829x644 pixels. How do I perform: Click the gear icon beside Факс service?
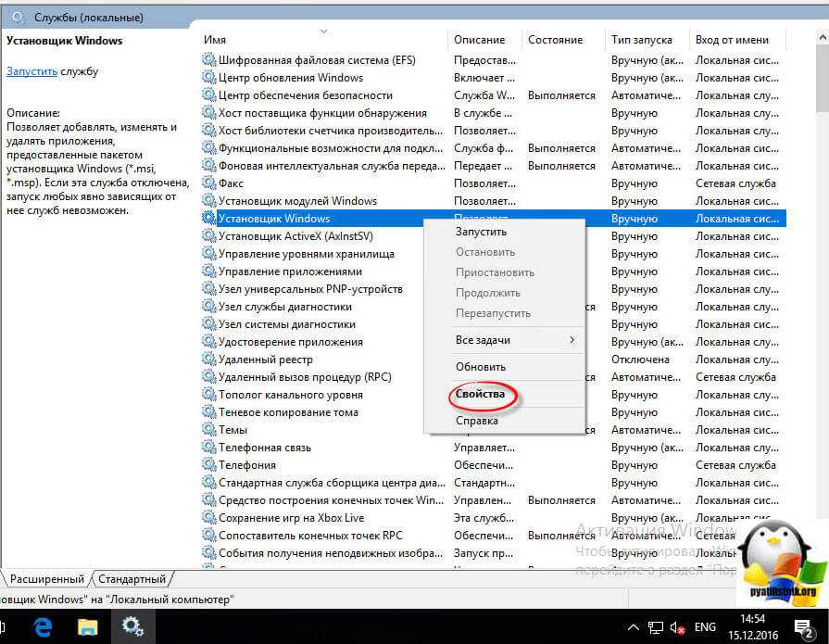(208, 183)
